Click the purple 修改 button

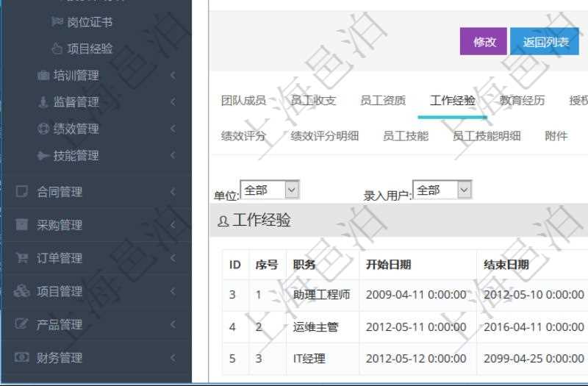(x=484, y=41)
